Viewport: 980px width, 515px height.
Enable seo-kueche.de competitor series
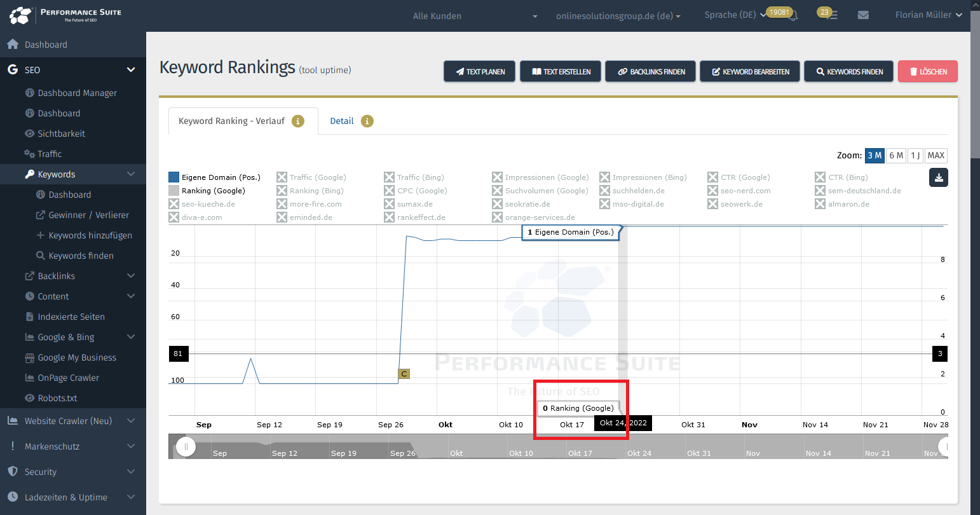(201, 204)
